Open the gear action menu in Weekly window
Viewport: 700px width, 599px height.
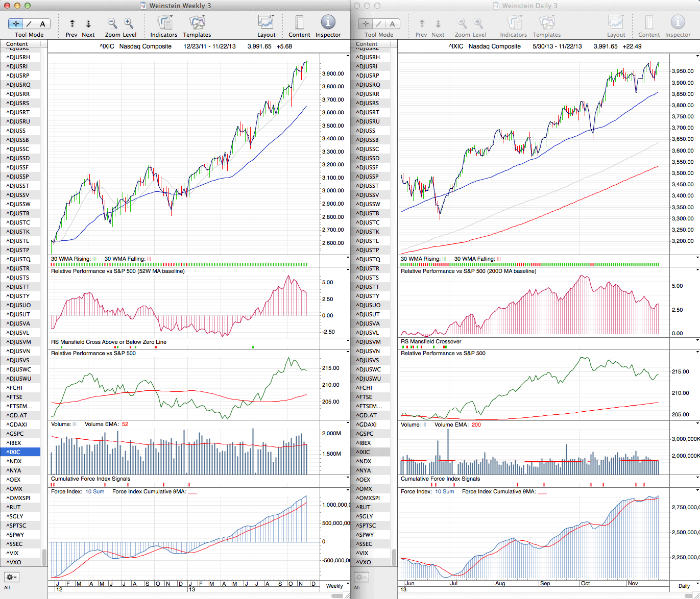point(11,577)
